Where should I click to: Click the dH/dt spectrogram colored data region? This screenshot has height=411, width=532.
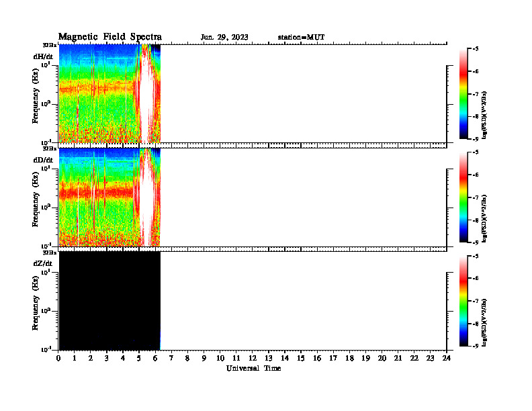pyautogui.click(x=109, y=93)
